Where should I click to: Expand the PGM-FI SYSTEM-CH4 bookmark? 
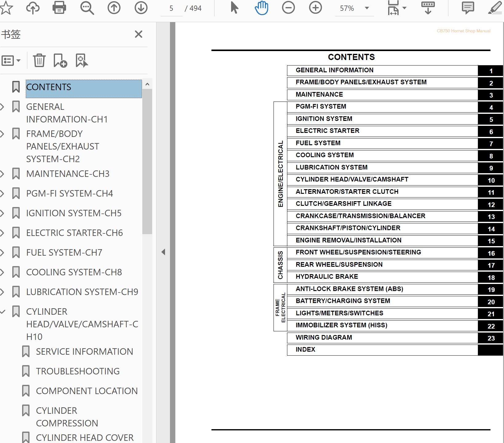2,194
